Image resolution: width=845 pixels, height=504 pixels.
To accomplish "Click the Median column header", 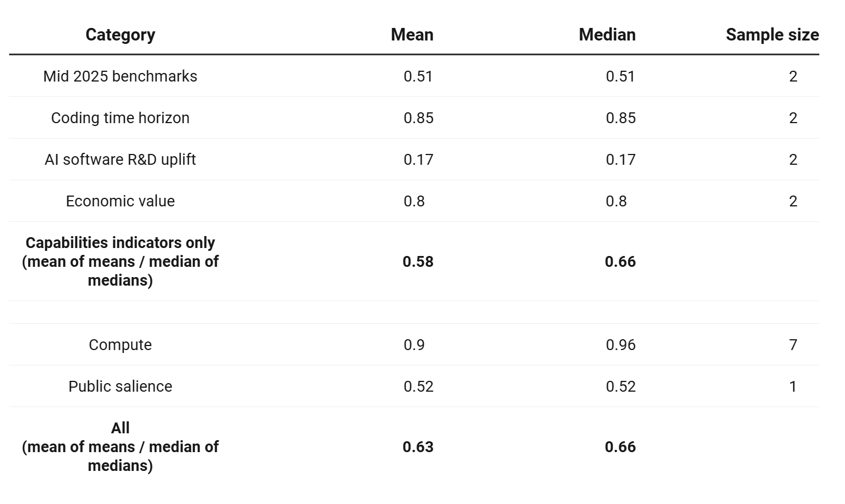I will coord(607,35).
